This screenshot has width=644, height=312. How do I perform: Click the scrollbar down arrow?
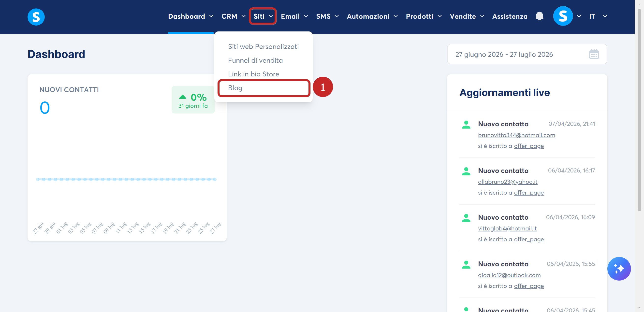[x=639, y=308]
